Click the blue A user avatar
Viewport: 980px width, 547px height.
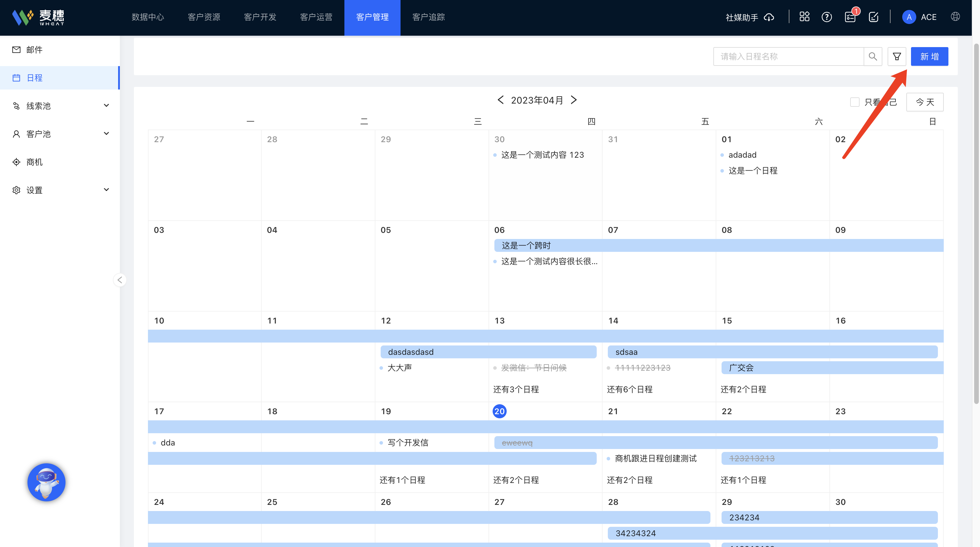click(x=909, y=17)
